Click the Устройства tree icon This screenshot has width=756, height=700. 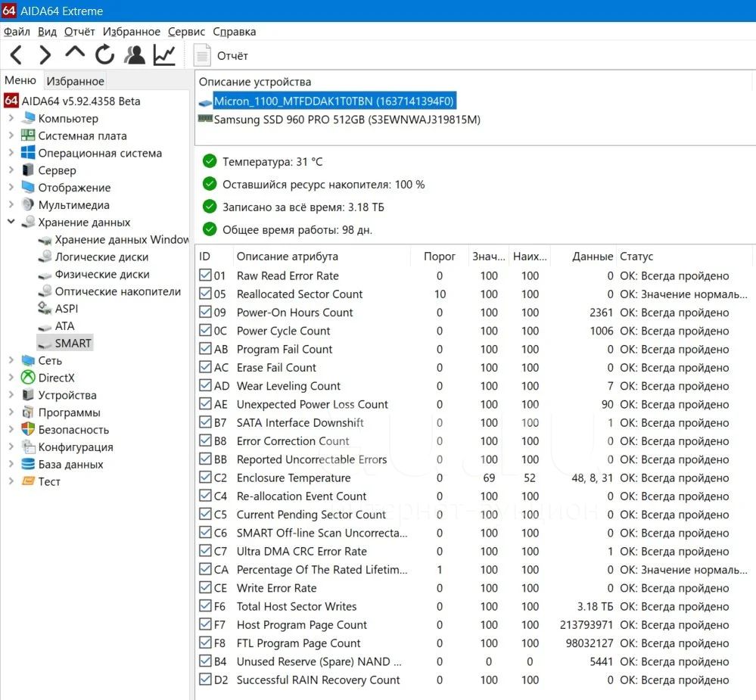pyautogui.click(x=28, y=395)
